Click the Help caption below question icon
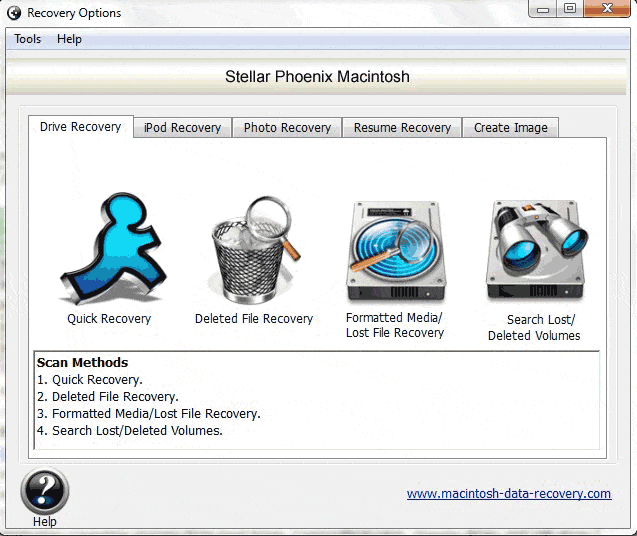Screen dimensions: 637x536 45,522
